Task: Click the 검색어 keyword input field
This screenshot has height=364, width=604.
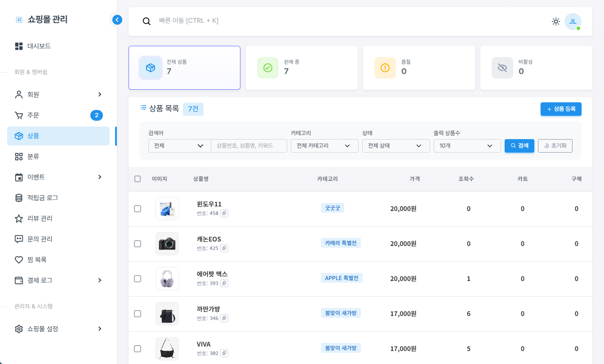Action: 249,146
